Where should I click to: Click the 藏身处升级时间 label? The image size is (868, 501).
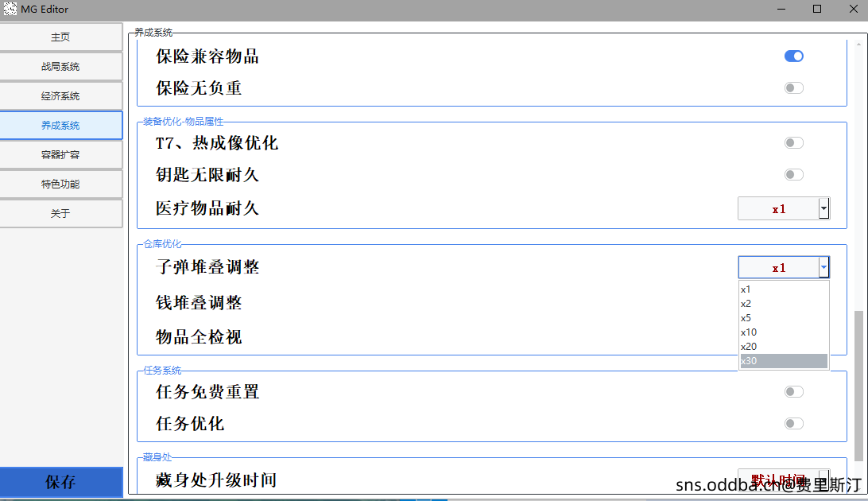[216, 480]
